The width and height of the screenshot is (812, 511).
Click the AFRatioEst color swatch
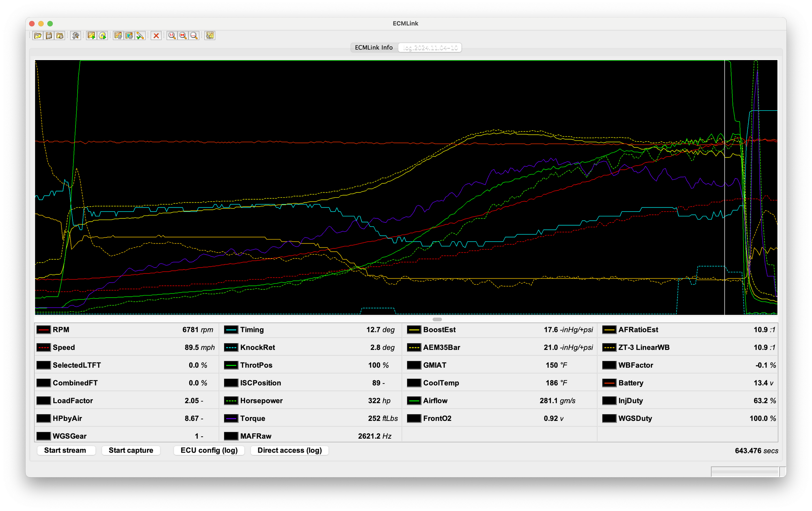click(x=609, y=330)
